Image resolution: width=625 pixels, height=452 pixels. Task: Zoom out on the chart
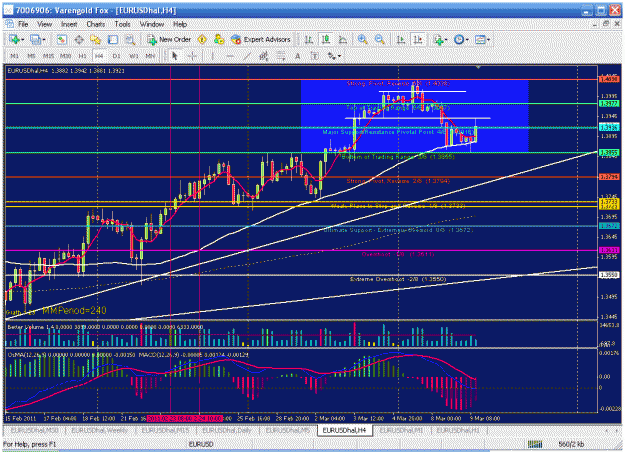[x=380, y=39]
